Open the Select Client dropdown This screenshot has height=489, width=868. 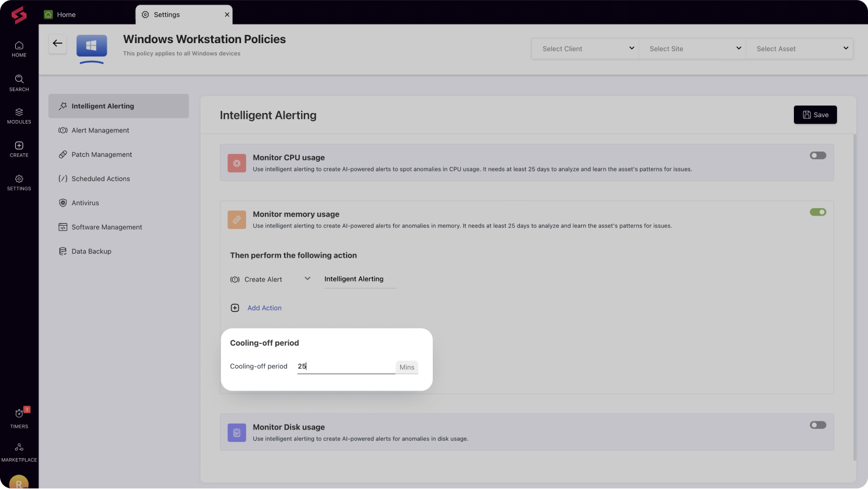(584, 48)
